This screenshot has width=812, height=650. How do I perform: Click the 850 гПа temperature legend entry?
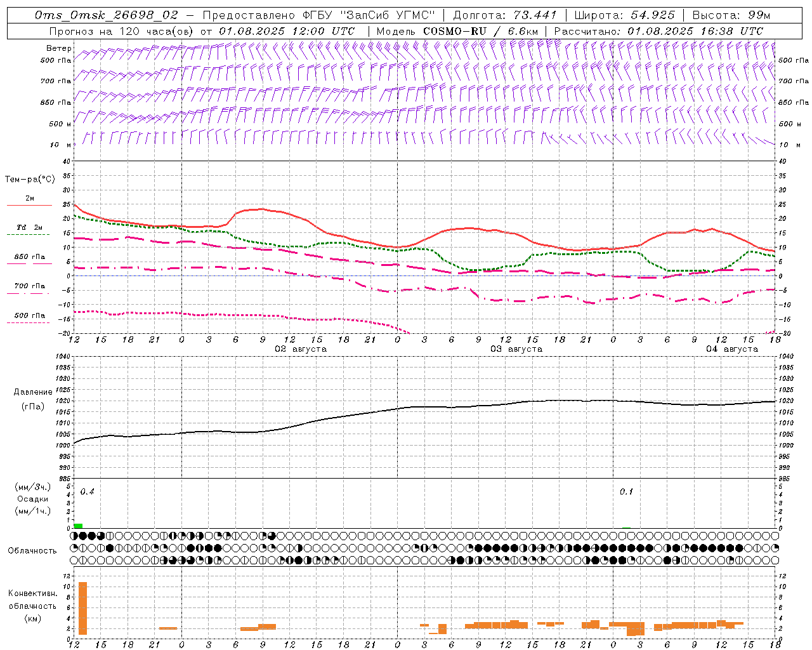(30, 257)
